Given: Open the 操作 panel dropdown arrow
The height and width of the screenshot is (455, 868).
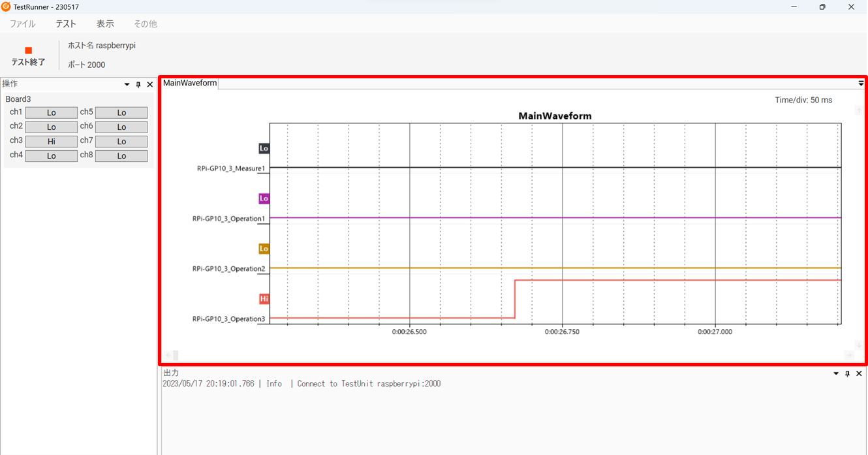Looking at the screenshot, I should (x=127, y=85).
